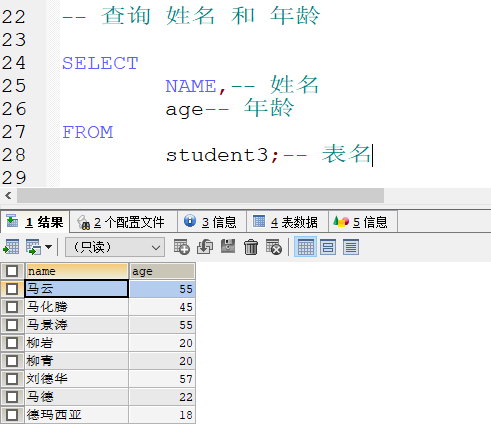Expand the copy rows dropdown arrow
The width and height of the screenshot is (491, 435).
[48, 247]
